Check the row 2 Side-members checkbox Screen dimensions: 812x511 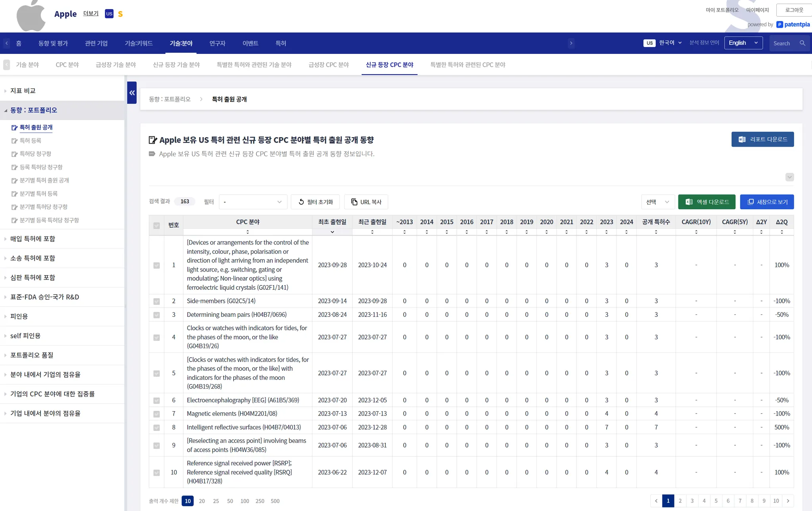coord(157,301)
